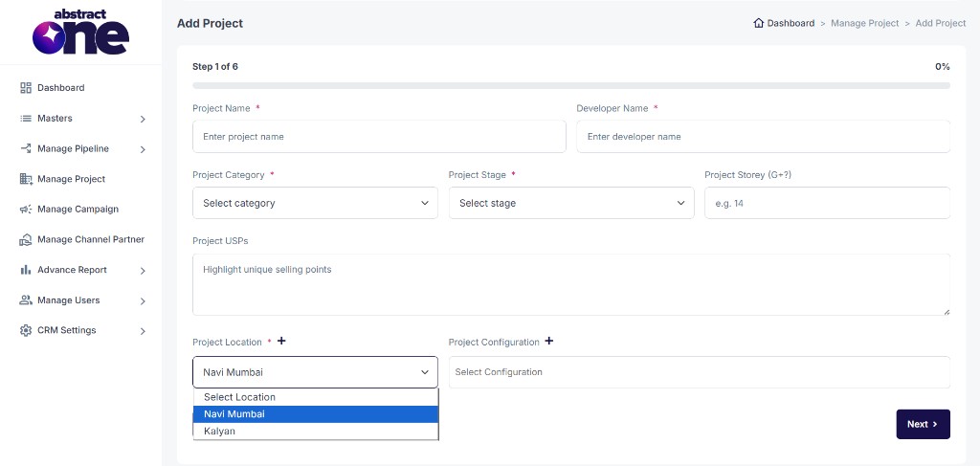Click the Masters list icon
The width and height of the screenshot is (980, 466).
tap(26, 118)
